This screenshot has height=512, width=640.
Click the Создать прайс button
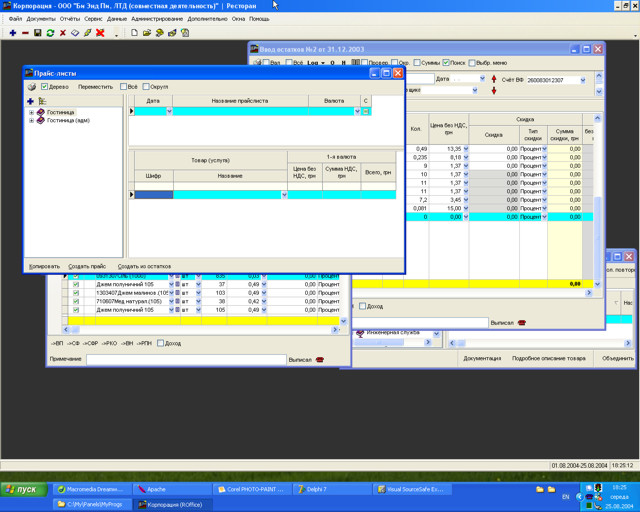click(87, 266)
